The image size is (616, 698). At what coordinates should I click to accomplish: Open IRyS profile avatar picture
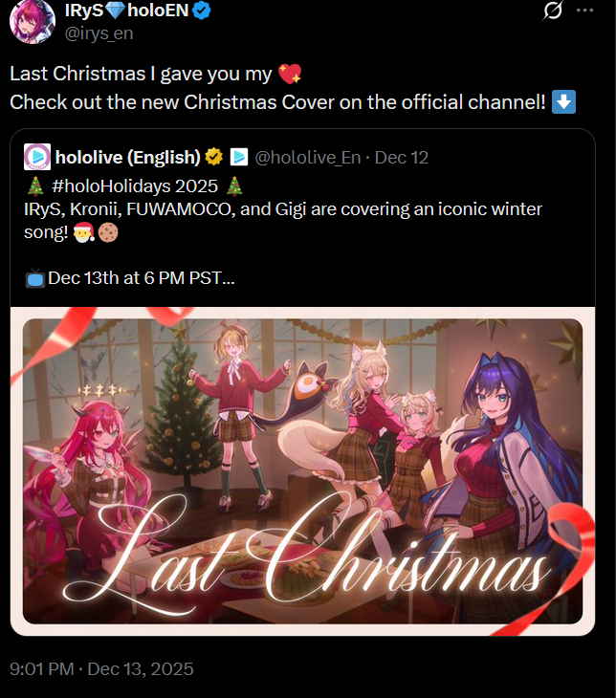(x=33, y=21)
